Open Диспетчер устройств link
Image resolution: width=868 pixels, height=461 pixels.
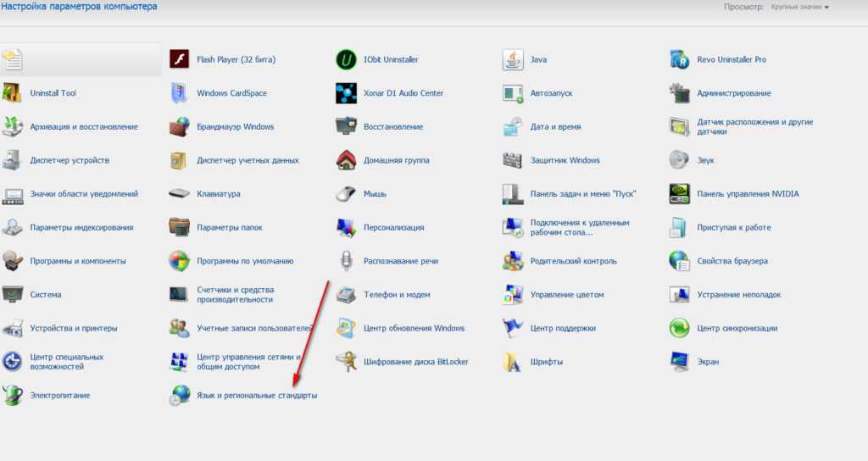[x=70, y=160]
